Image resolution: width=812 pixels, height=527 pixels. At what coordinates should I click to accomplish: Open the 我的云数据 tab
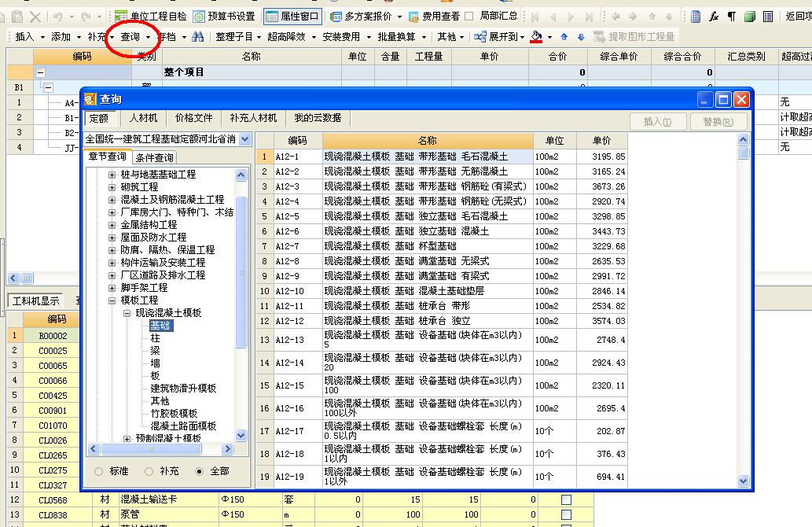click(x=318, y=118)
